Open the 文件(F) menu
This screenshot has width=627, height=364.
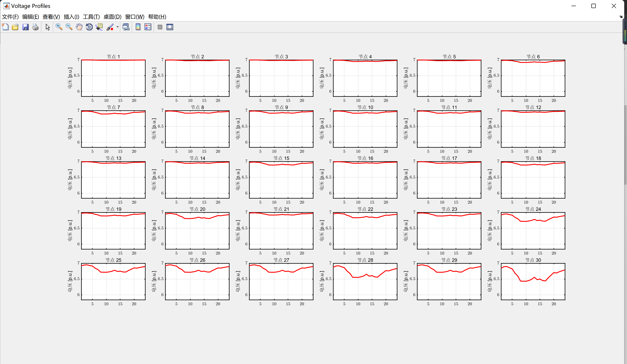tap(10, 17)
